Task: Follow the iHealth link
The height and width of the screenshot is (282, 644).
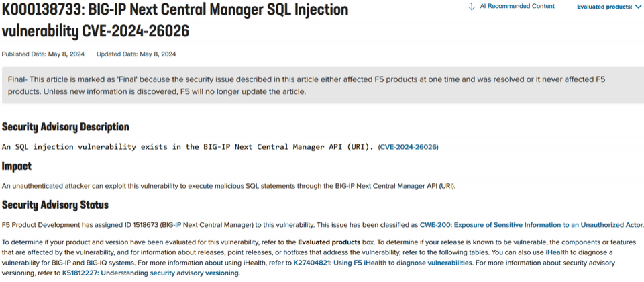Action: pos(557,252)
